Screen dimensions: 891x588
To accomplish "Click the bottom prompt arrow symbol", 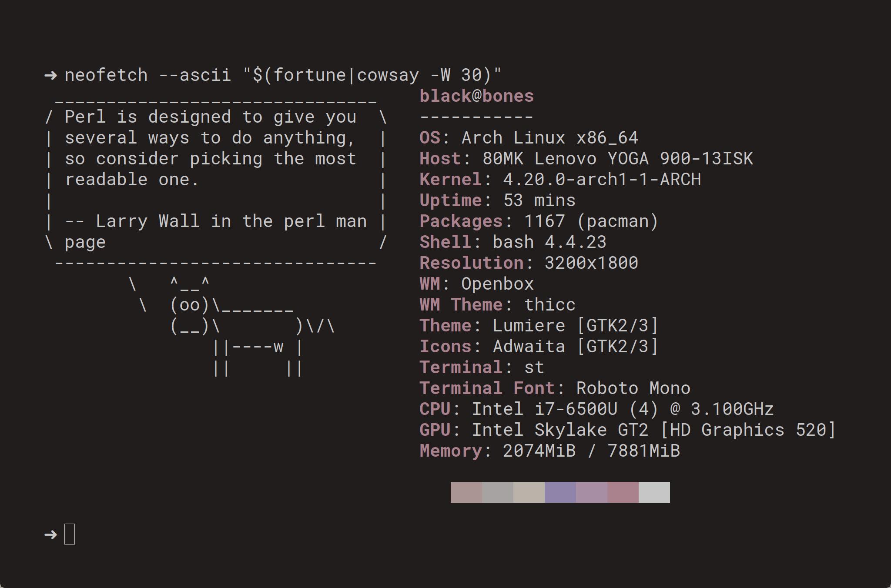I will (50, 535).
